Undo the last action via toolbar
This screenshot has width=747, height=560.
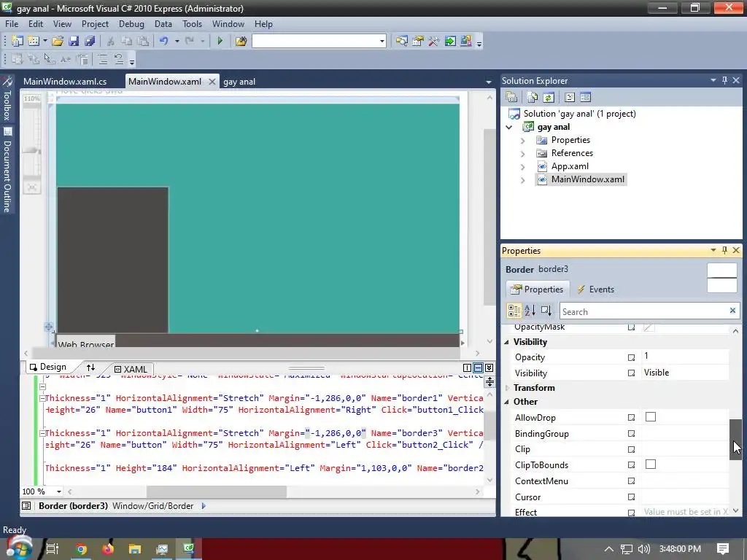click(x=164, y=42)
